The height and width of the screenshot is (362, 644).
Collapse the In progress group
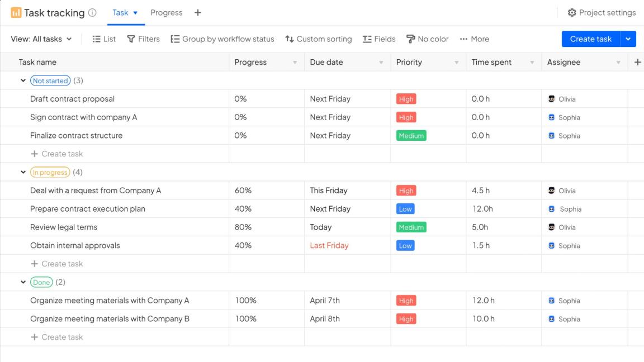(x=23, y=173)
